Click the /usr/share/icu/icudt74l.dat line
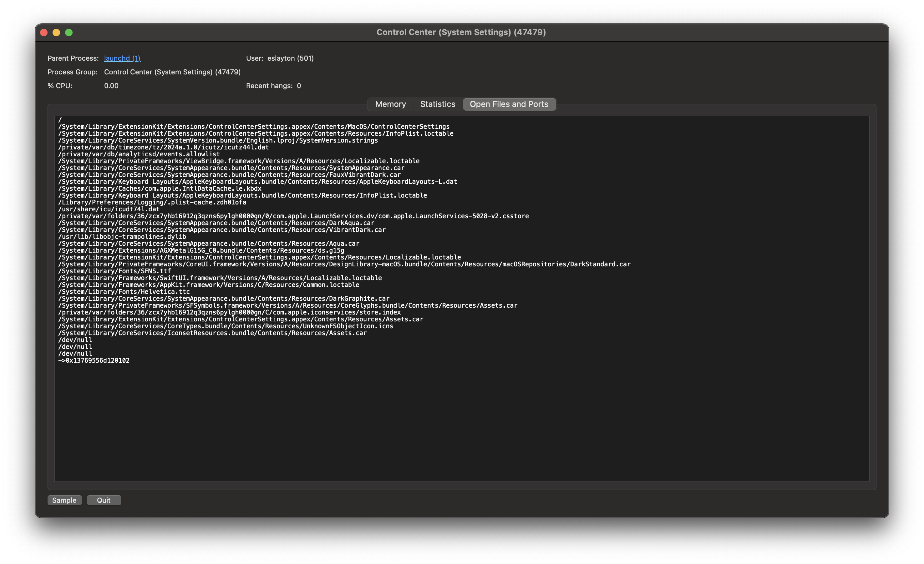The width and height of the screenshot is (924, 564). click(109, 209)
